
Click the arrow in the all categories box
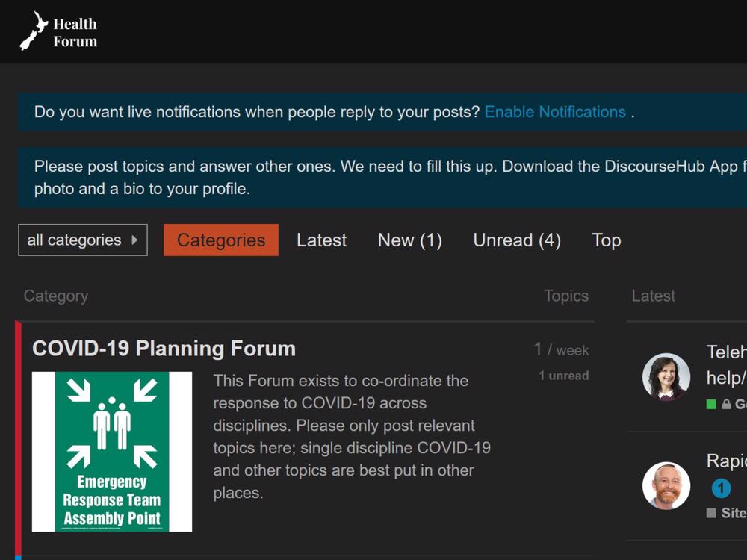pos(134,240)
